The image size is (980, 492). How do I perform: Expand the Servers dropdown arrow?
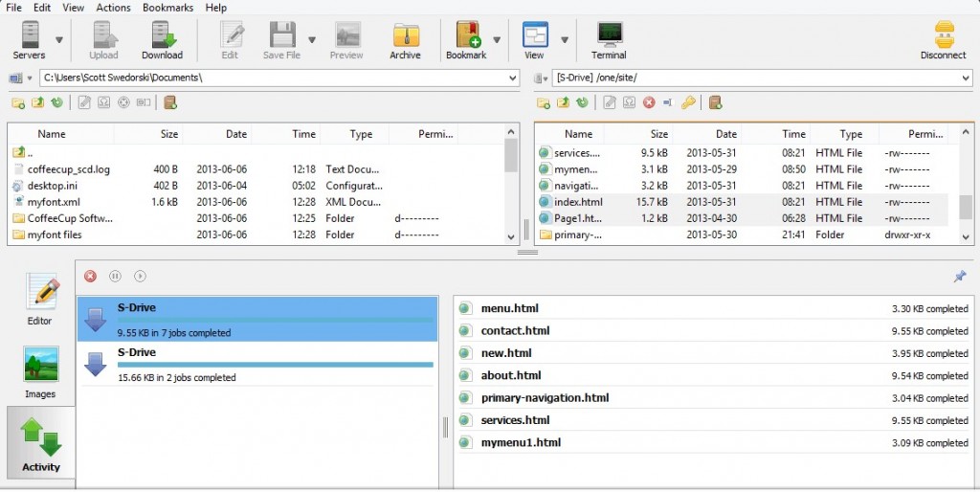[59, 40]
